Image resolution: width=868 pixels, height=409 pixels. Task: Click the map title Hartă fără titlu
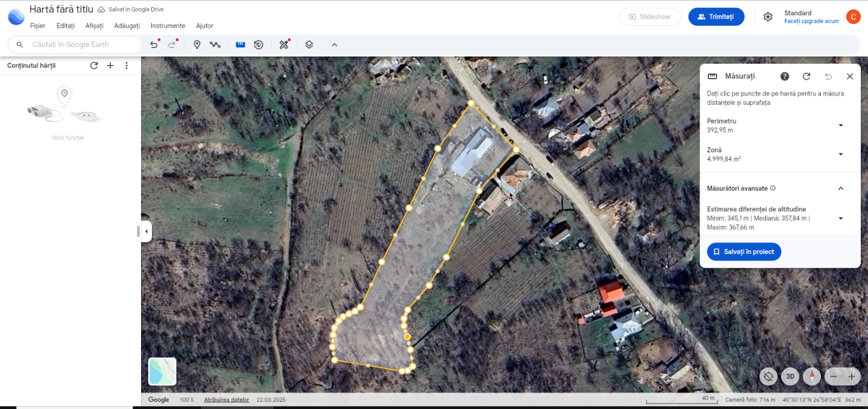60,9
